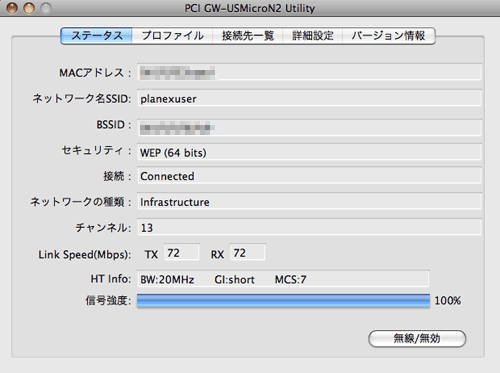The width and height of the screenshot is (500, 373).
Task: Minimize the window with the yellow button
Action: [29, 8]
